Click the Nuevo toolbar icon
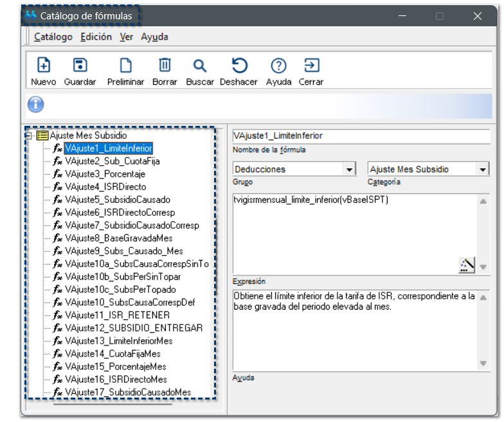Image resolution: width=504 pixels, height=422 pixels. [43, 66]
